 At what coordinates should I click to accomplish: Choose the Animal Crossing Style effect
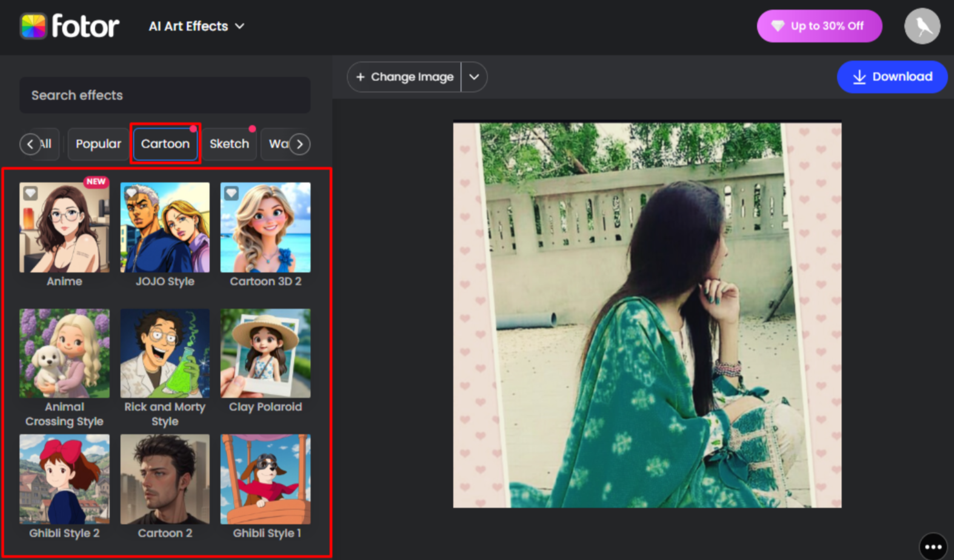(x=64, y=353)
